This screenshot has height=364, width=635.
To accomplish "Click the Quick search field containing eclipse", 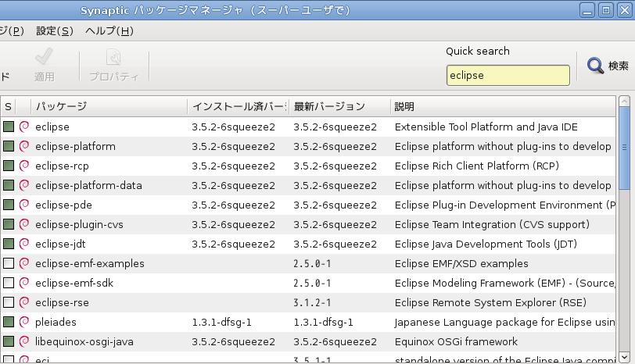I will (508, 75).
